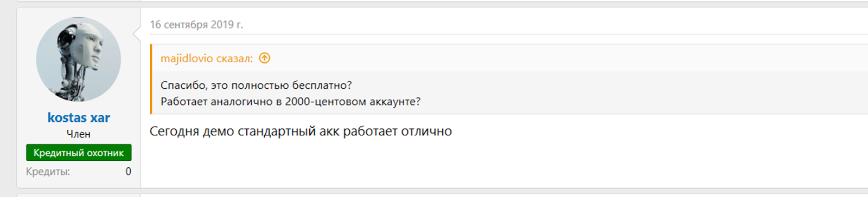Click the Член user title under the username
This screenshot has width=868, height=197.
pos(79,134)
